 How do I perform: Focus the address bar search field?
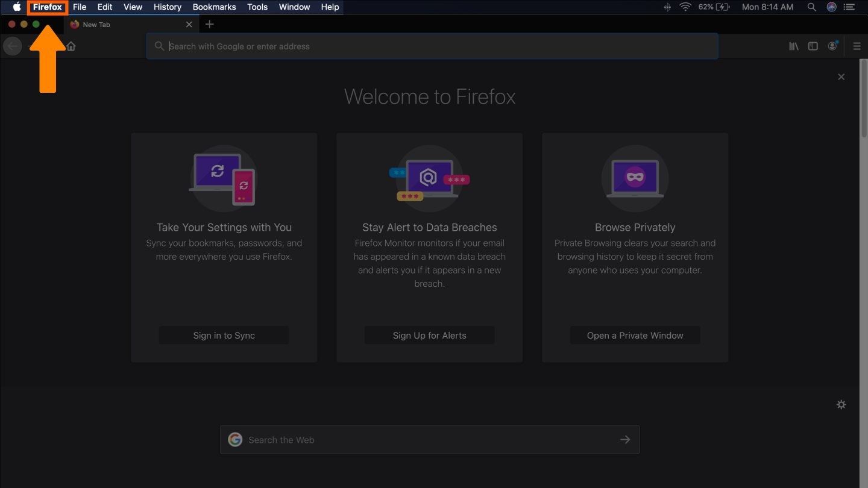click(x=432, y=46)
